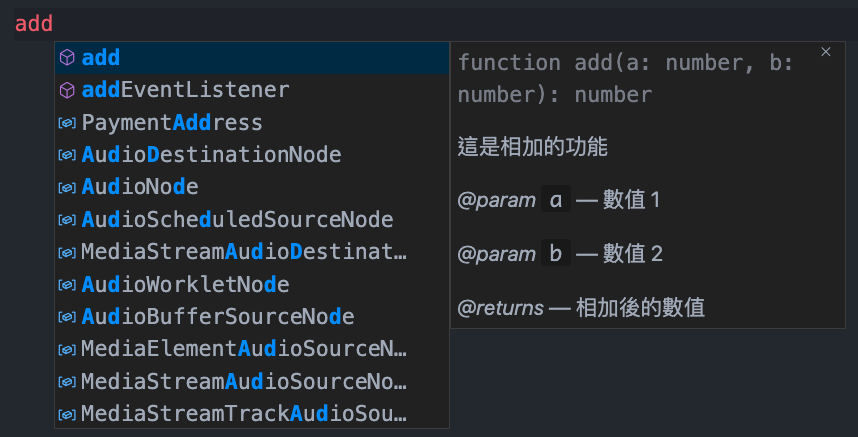Image resolution: width=858 pixels, height=437 pixels.
Task: Click the interface icon beside AudioScheduledSourceNode
Action: (67, 220)
